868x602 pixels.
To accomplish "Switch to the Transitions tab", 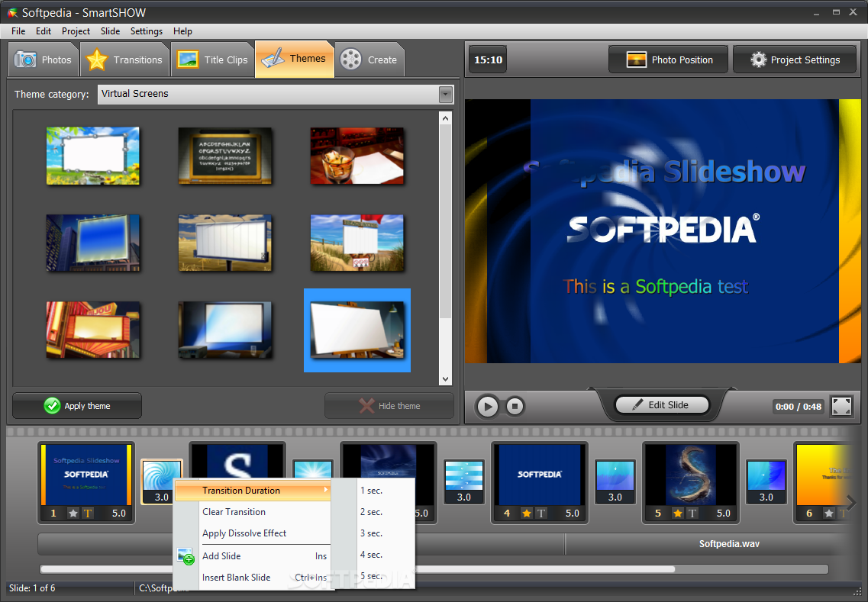I will (x=125, y=60).
